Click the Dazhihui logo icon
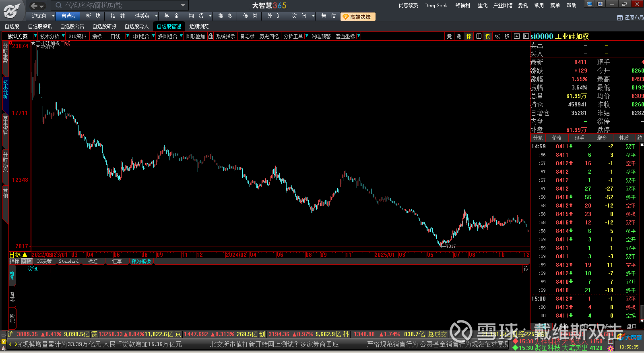This screenshot has width=644, height=353. coord(12,10)
